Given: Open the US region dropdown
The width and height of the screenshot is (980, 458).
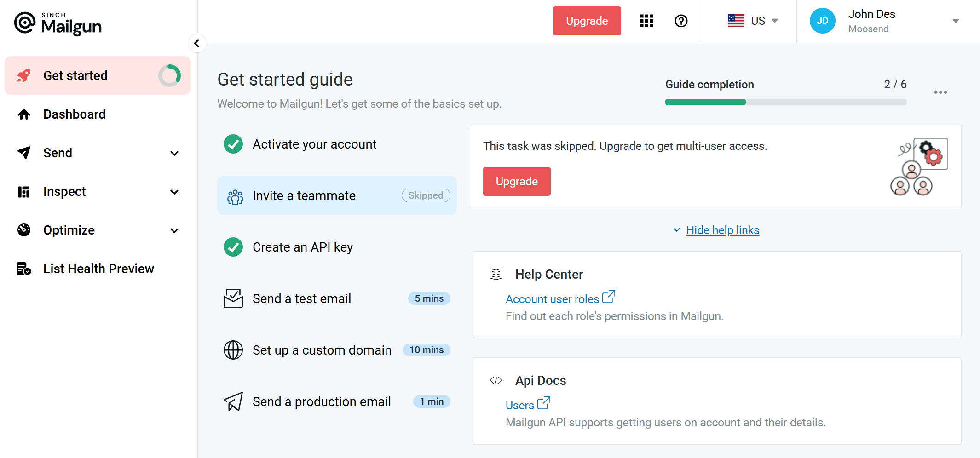Looking at the screenshot, I should click(x=752, y=21).
